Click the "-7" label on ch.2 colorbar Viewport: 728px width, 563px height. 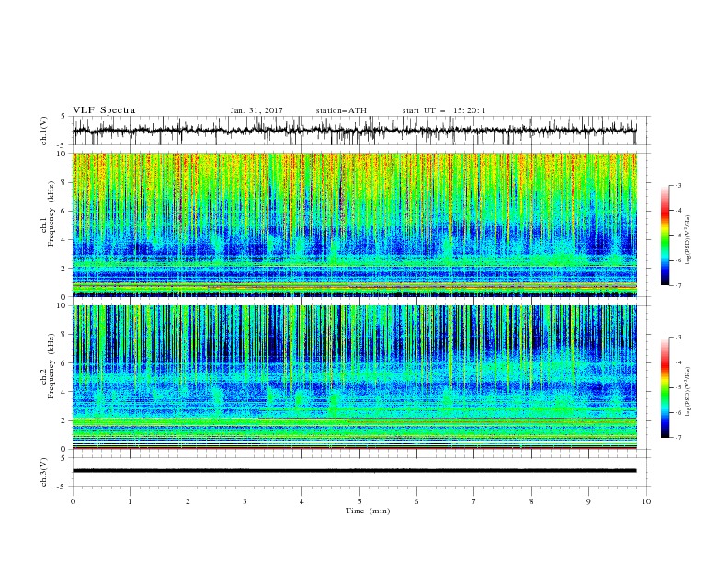pos(677,438)
